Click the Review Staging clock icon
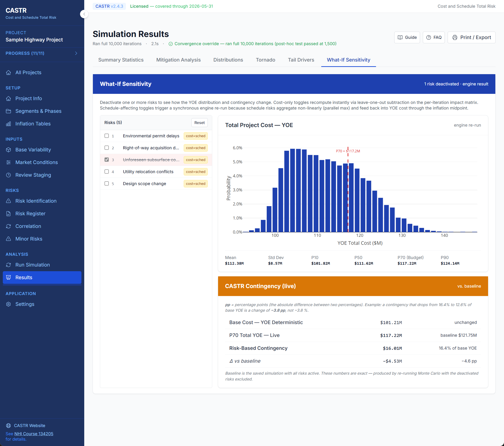Screen dimensions: 504x446 pyautogui.click(x=8, y=175)
